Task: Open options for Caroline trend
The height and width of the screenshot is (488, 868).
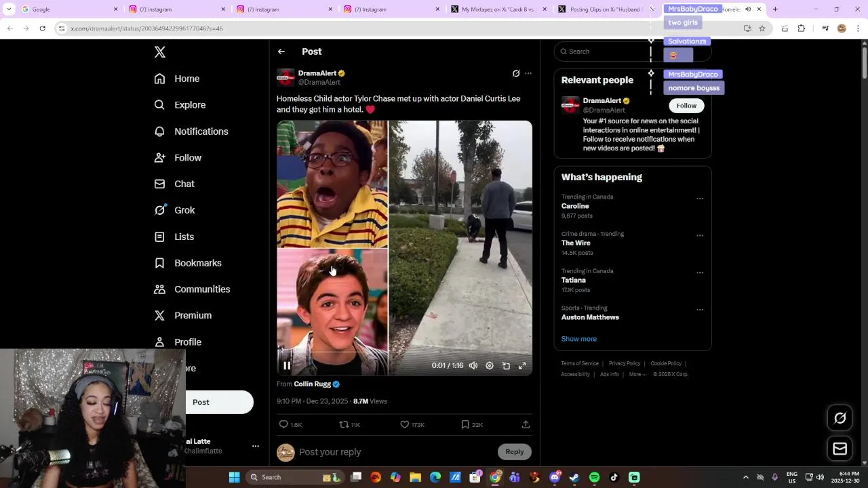Action: click(x=700, y=199)
